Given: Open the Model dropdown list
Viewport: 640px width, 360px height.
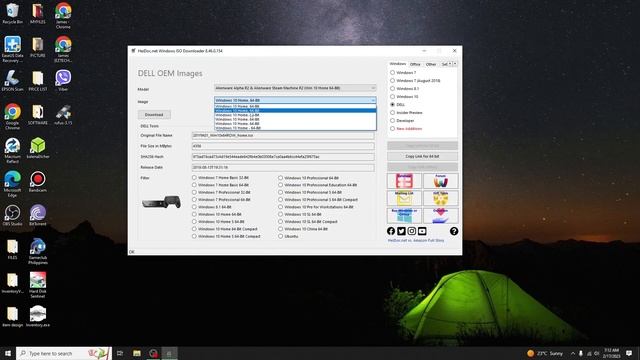Looking at the screenshot, I should [295, 88].
